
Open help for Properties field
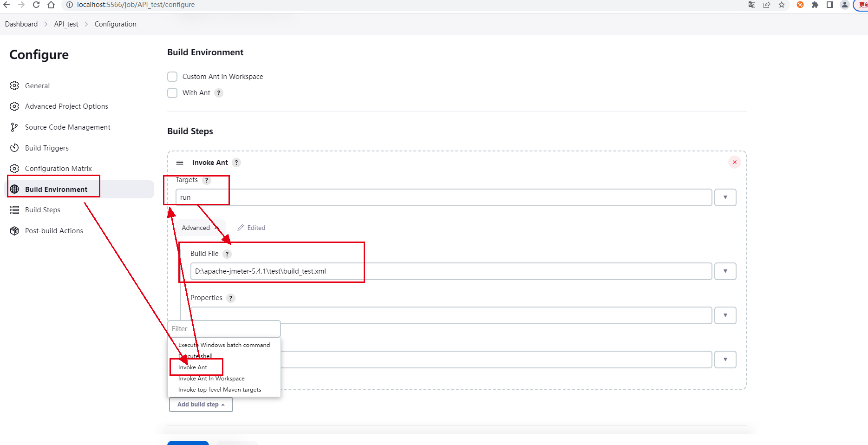[231, 298]
